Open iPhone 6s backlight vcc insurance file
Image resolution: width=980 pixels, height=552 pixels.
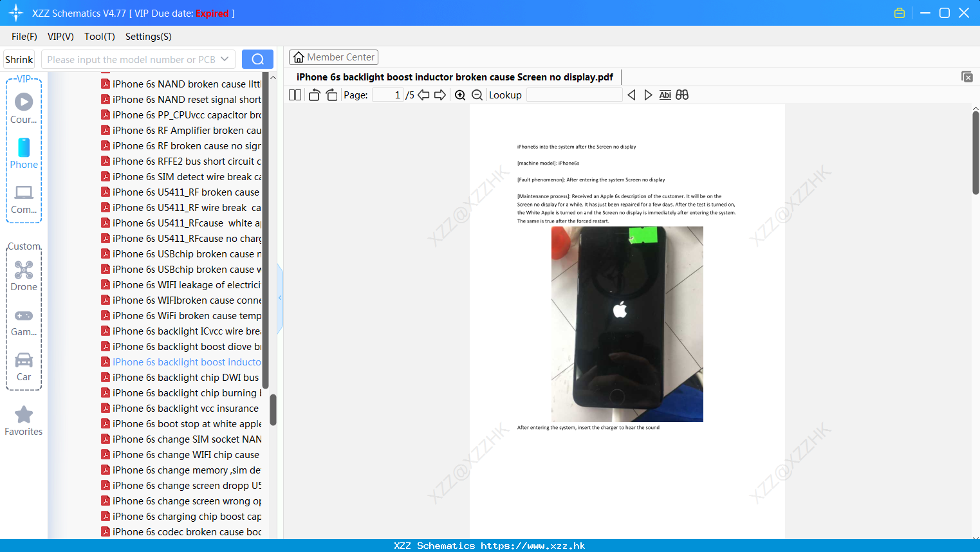(181, 409)
